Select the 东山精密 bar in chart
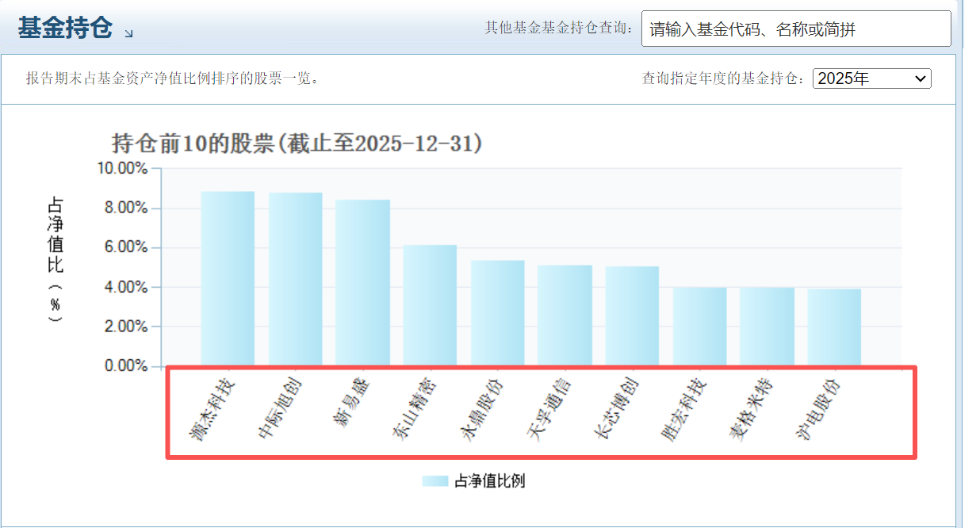 [x=430, y=305]
